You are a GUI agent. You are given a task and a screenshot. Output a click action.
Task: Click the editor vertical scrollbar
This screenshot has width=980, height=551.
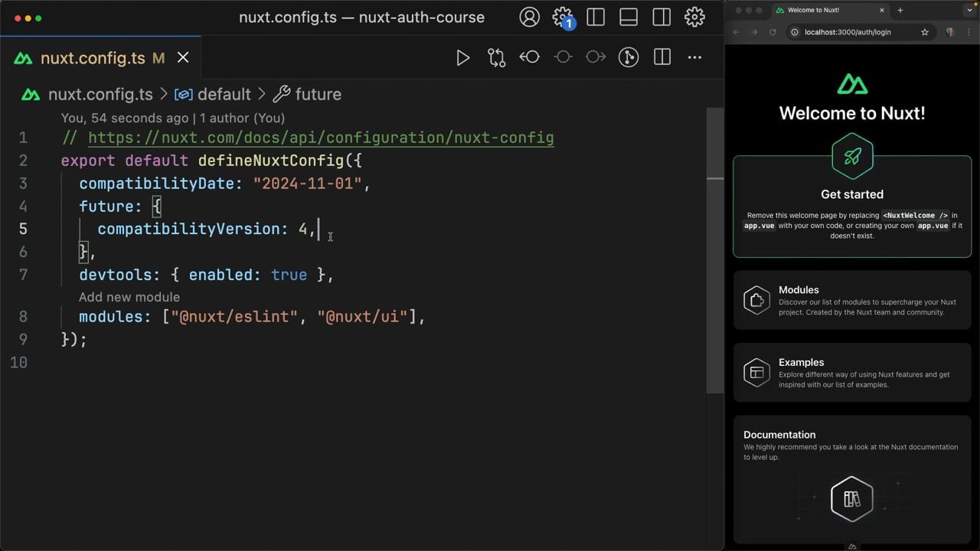coord(715,250)
